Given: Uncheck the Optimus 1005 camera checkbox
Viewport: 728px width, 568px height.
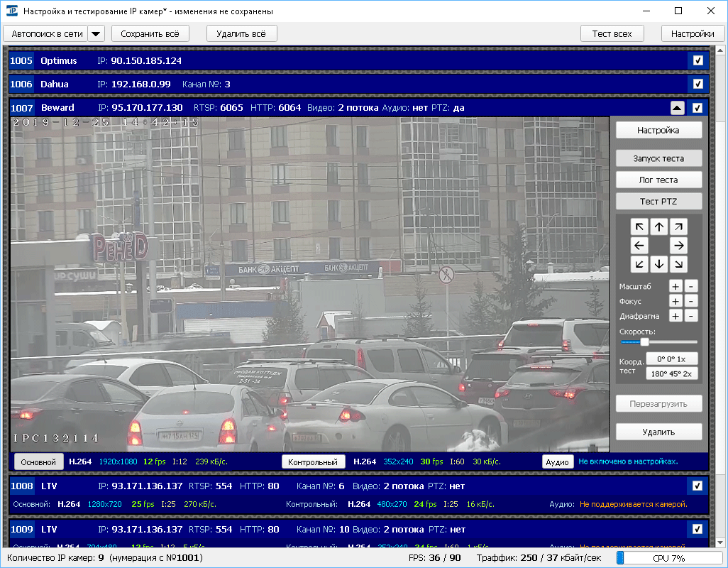Looking at the screenshot, I should (697, 60).
